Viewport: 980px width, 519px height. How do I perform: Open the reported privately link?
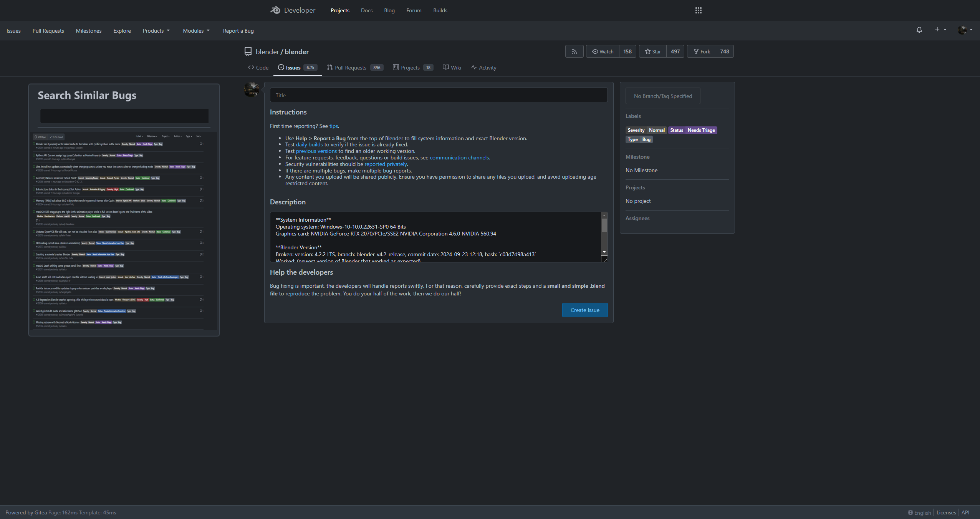[386, 164]
